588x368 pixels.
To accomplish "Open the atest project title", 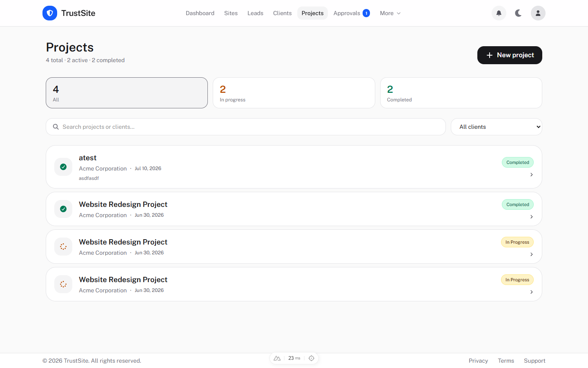I will (88, 158).
